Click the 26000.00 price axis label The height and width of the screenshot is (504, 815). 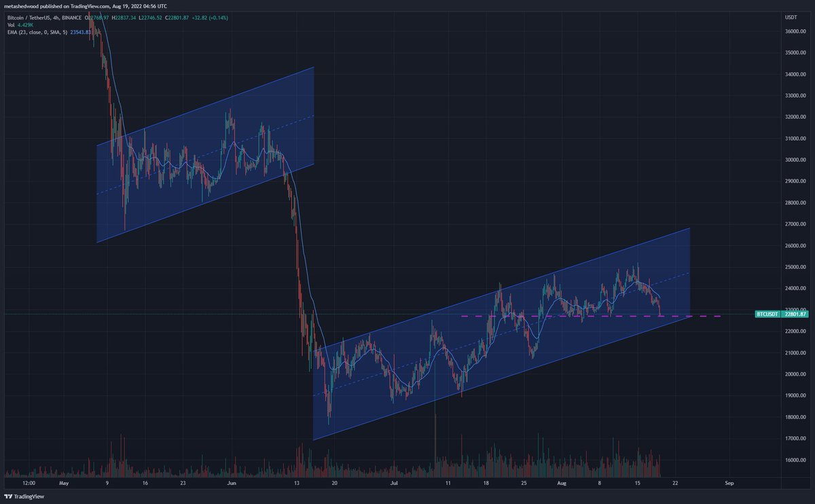(794, 246)
